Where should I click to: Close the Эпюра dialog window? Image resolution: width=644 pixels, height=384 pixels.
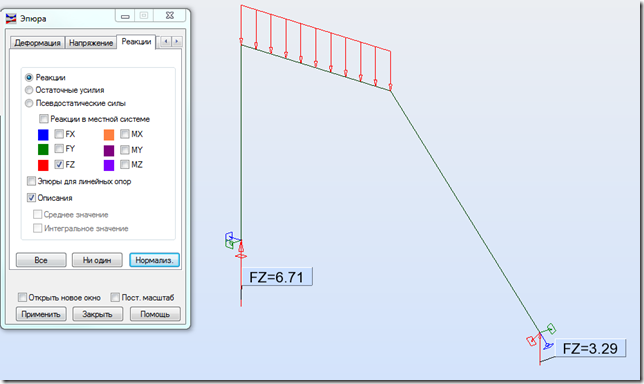pyautogui.click(x=170, y=16)
